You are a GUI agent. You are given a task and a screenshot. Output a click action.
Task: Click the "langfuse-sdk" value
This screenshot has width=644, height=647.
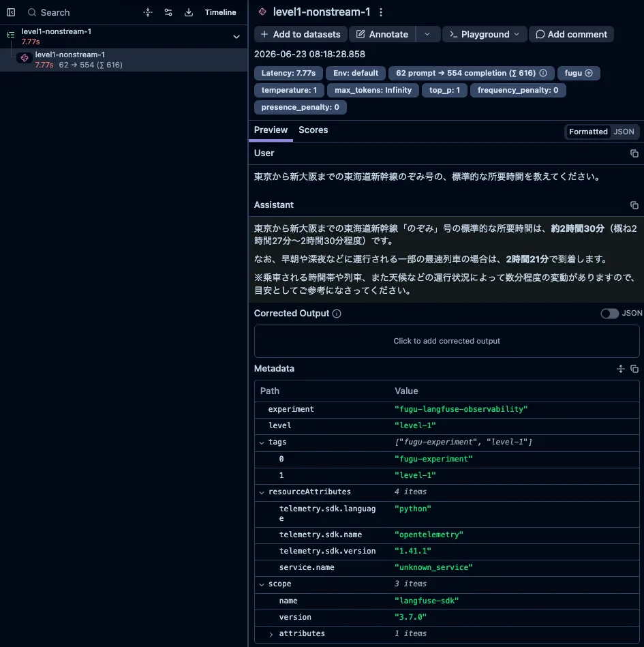(426, 601)
